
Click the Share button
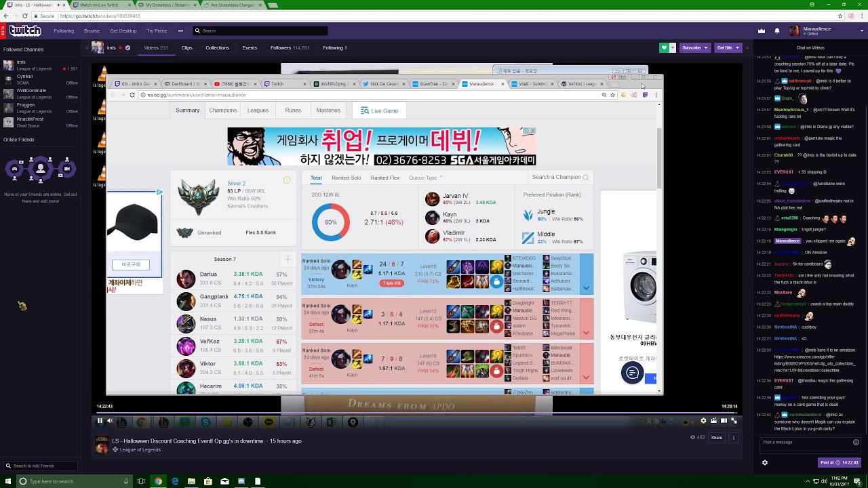717,438
